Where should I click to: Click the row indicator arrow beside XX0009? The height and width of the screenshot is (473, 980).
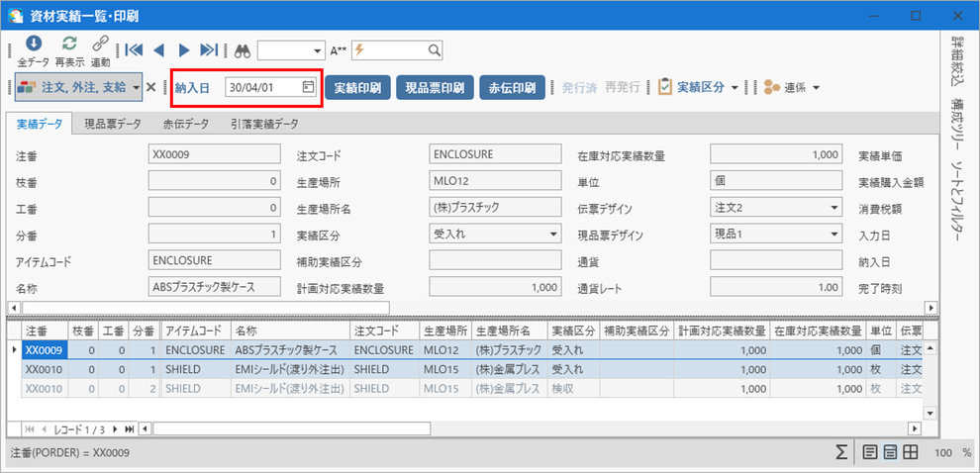click(x=15, y=350)
